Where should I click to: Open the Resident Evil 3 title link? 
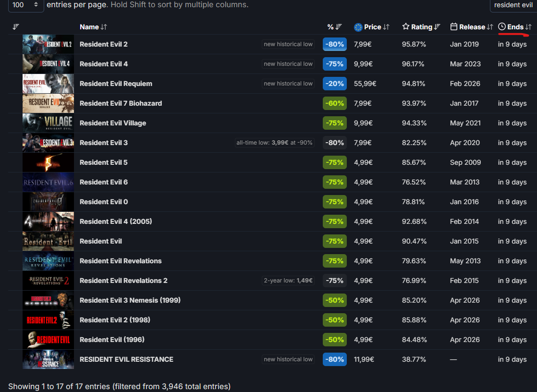pos(103,143)
